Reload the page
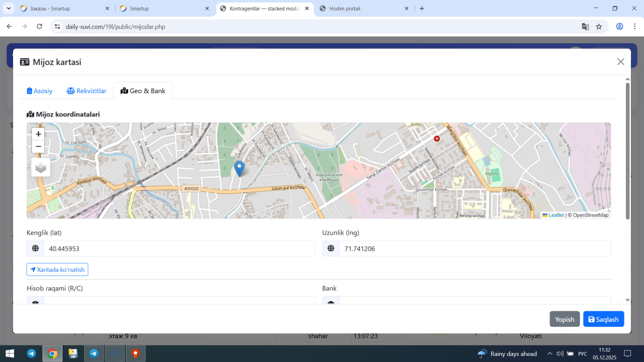Viewport: 644px width, 362px height. pos(39,27)
